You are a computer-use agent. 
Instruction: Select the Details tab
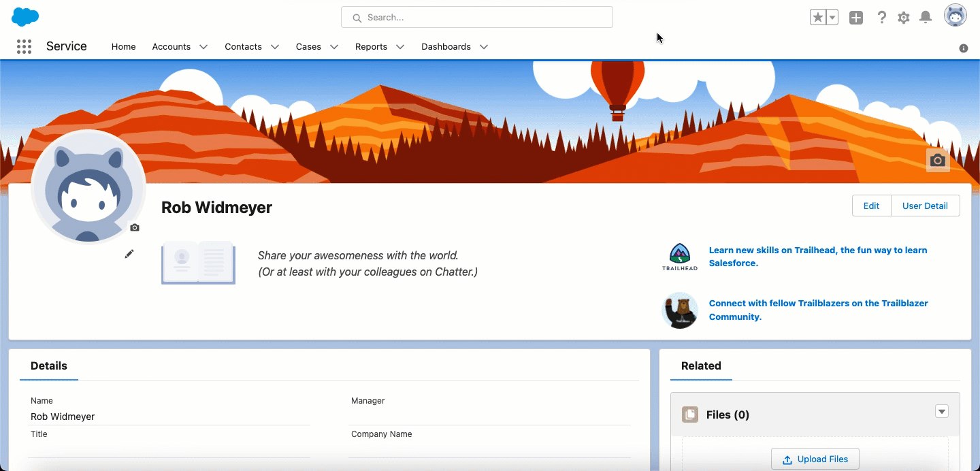click(x=49, y=366)
